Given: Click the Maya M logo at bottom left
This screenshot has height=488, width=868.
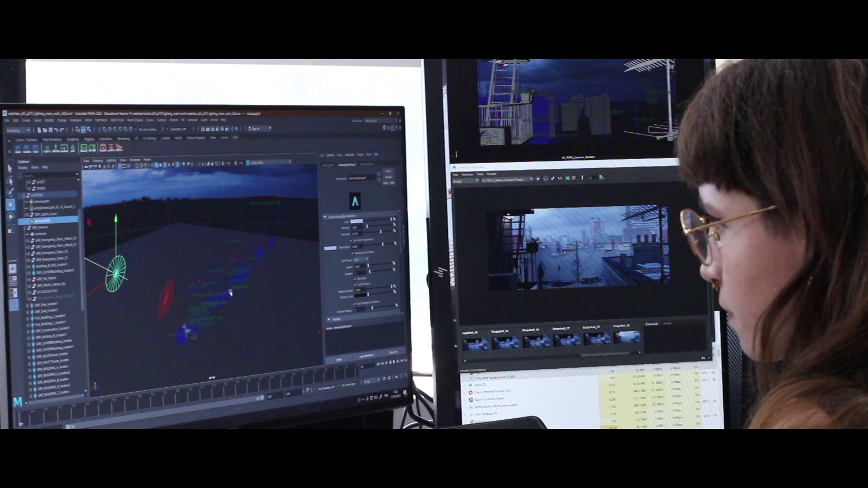Looking at the screenshot, I should coord(17,402).
